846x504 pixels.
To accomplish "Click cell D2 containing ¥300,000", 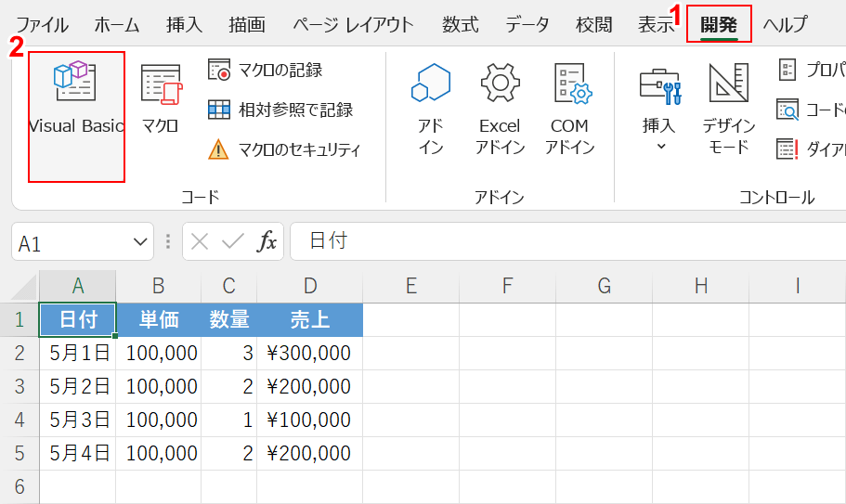I will coord(309,353).
